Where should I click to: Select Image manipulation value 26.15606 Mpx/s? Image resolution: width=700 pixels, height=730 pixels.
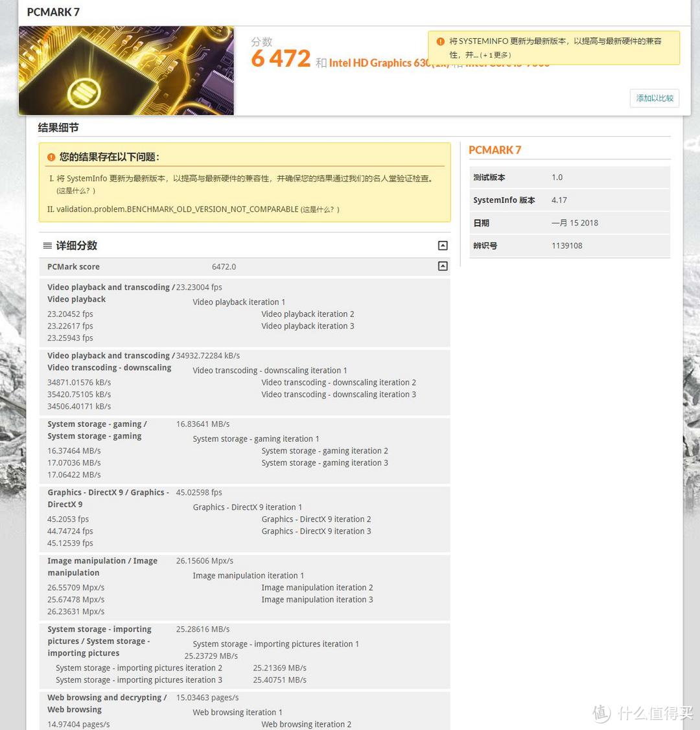(x=204, y=561)
